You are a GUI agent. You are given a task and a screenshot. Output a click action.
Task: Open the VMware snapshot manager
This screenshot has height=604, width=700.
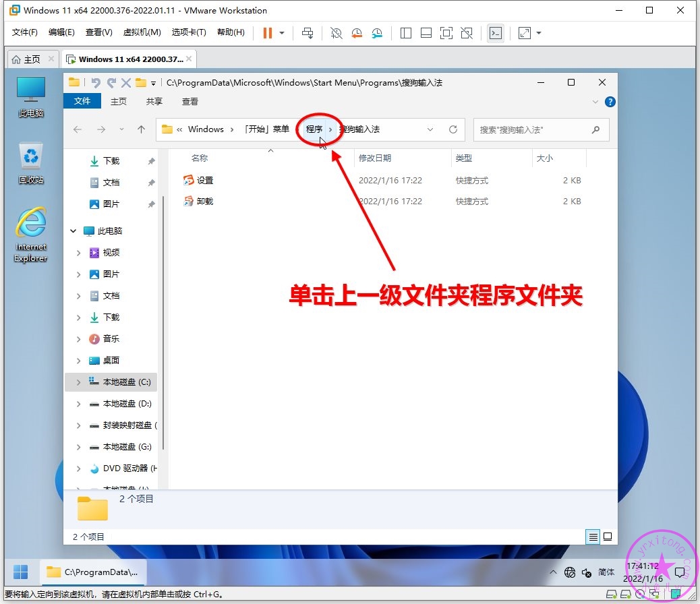click(377, 33)
